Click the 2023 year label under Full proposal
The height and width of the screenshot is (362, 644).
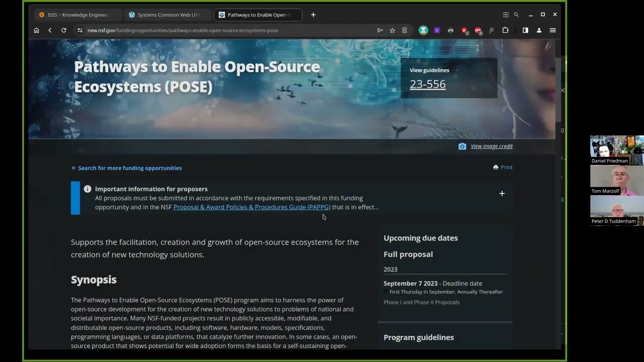click(x=390, y=269)
